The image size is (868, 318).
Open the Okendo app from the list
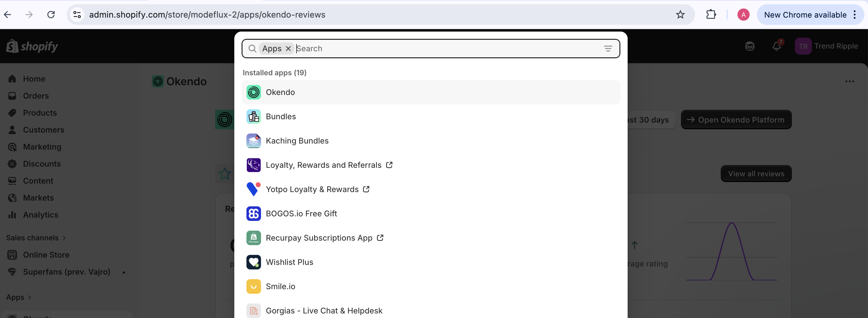coord(431,92)
